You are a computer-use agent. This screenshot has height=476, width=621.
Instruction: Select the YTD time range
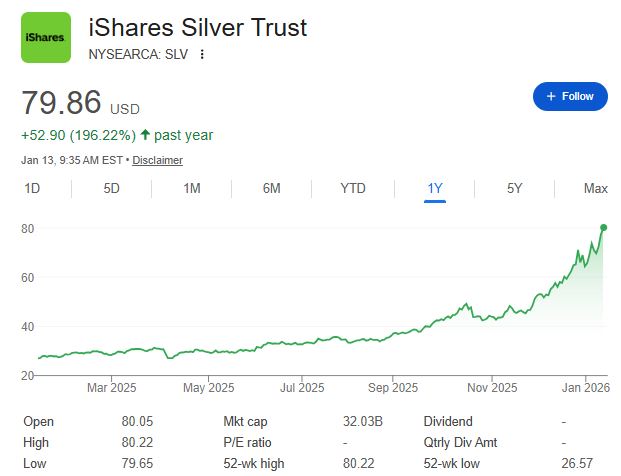pyautogui.click(x=352, y=188)
